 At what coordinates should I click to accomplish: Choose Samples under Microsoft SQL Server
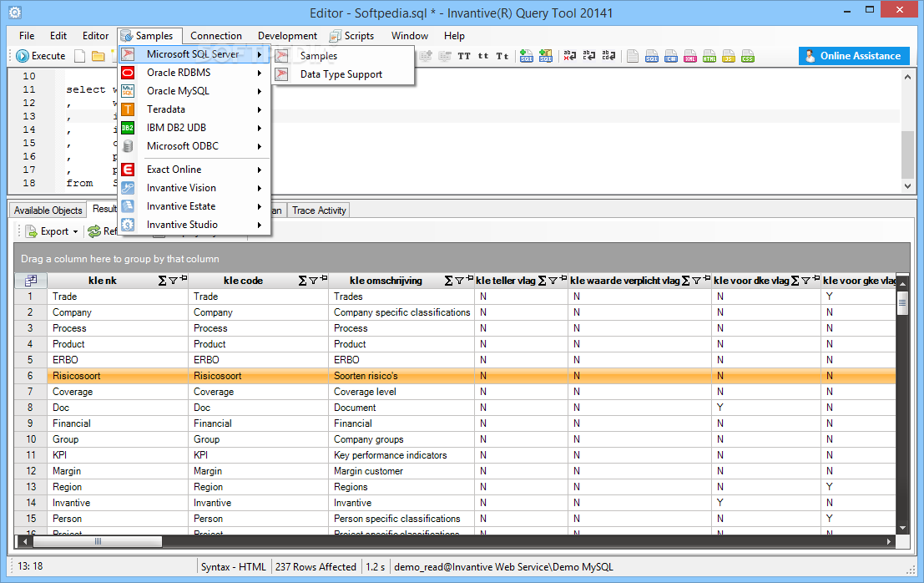(x=343, y=56)
